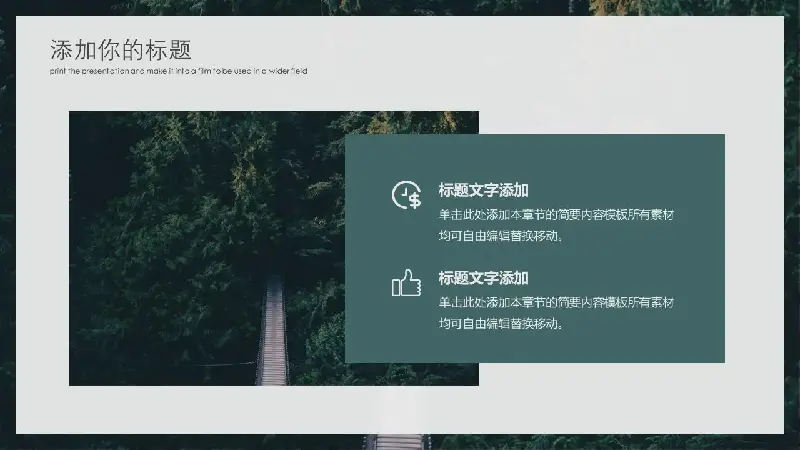Click the clock and dollar sign icon
Screen dimensions: 800x450
pos(406,196)
